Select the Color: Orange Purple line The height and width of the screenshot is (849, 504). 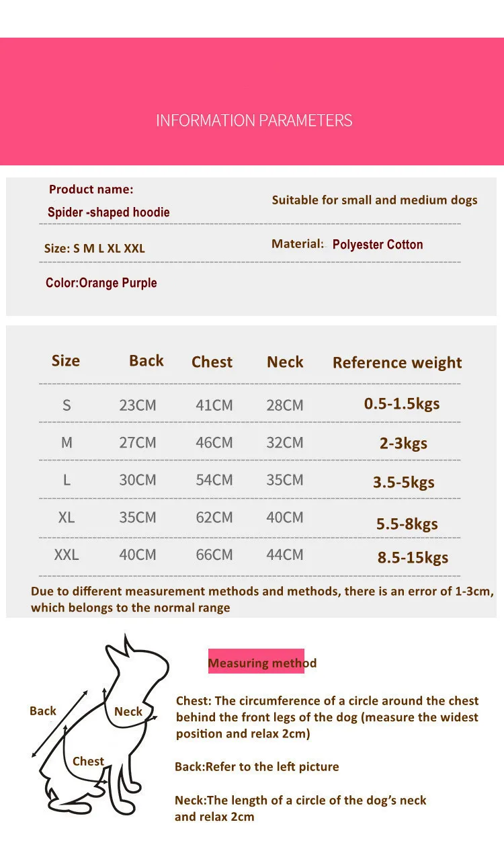tap(101, 282)
